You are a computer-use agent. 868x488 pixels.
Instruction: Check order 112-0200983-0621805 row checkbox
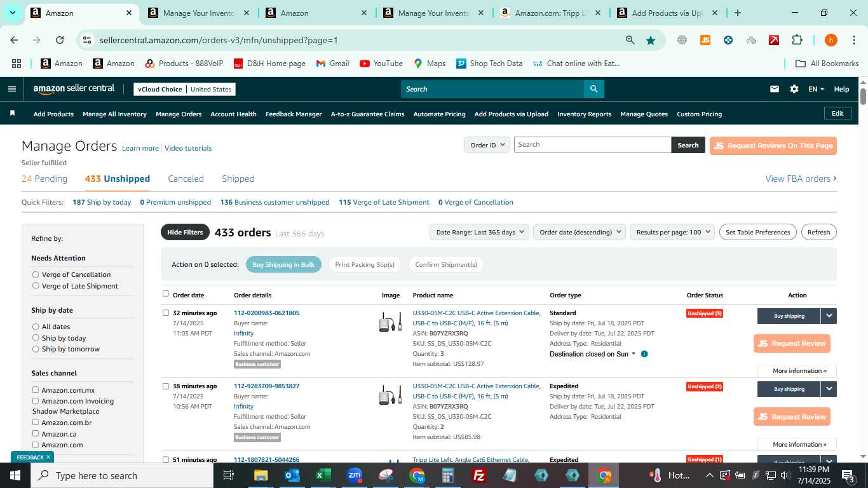coord(166,313)
